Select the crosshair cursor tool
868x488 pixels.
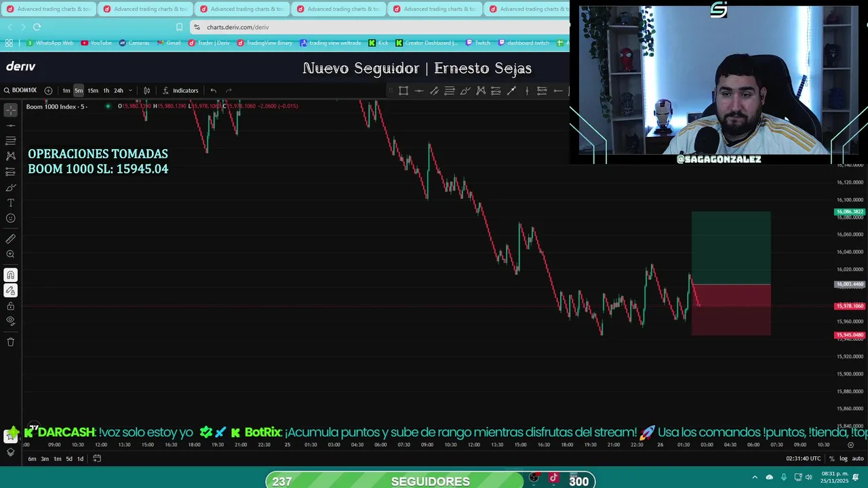pos(11,110)
